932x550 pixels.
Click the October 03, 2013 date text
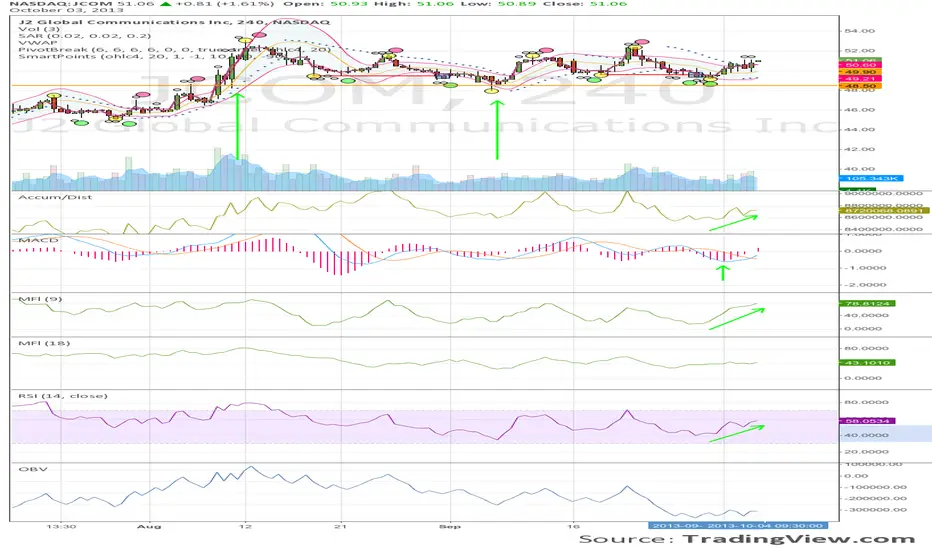pyautogui.click(x=67, y=11)
